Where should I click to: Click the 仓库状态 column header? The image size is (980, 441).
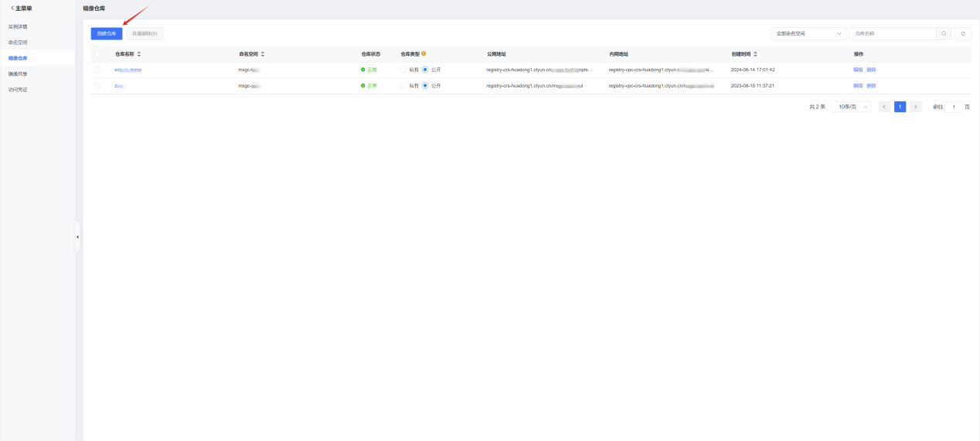[x=371, y=54]
